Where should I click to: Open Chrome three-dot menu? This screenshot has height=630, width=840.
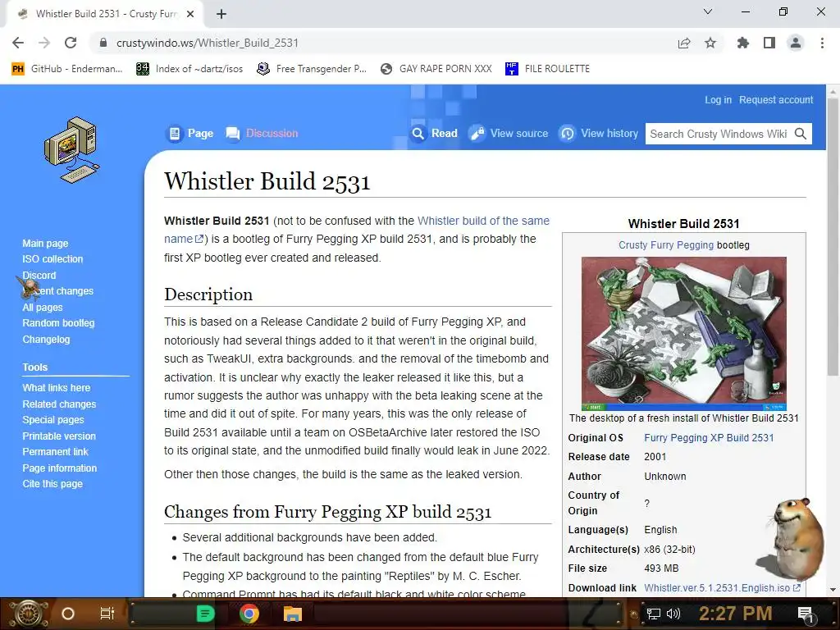click(822, 43)
